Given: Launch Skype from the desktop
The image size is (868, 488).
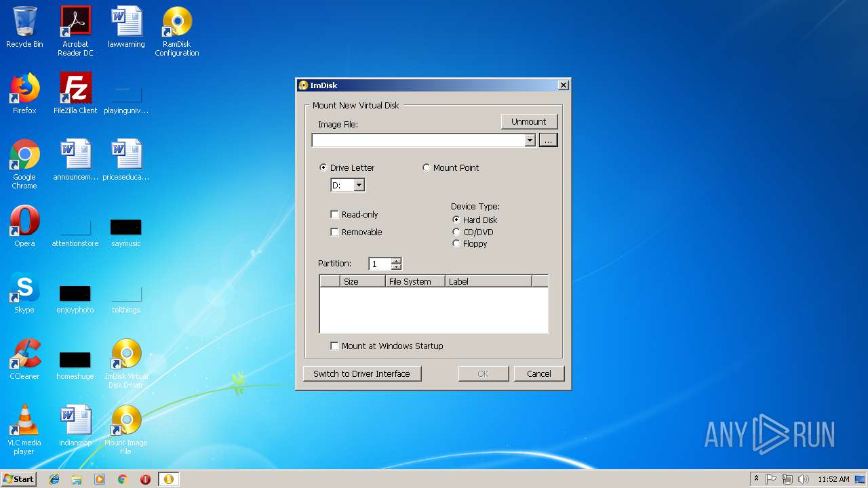Looking at the screenshot, I should (24, 293).
